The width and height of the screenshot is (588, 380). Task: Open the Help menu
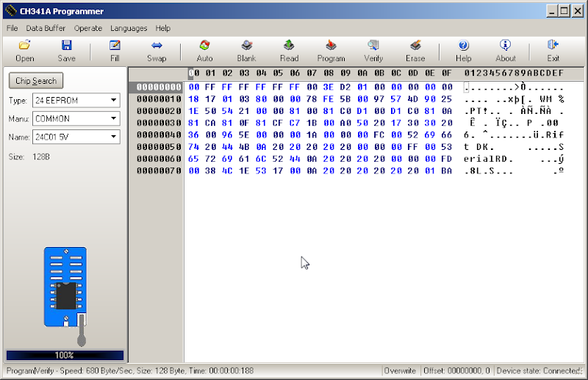(x=162, y=28)
